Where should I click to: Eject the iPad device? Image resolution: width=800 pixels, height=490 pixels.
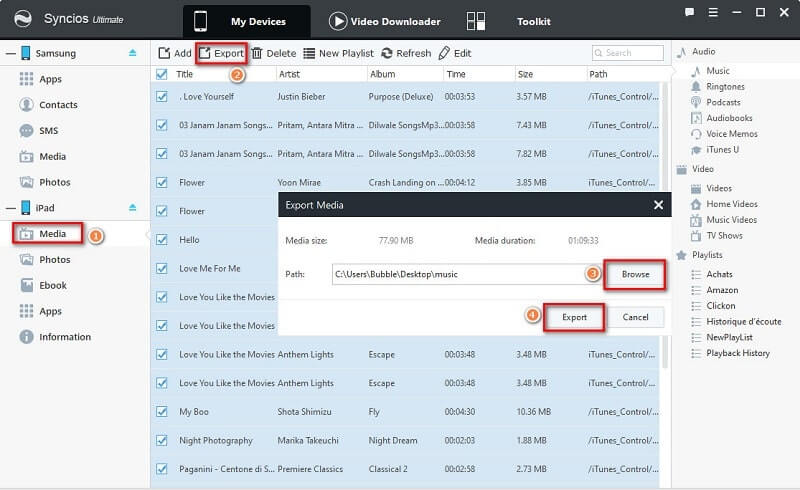[x=133, y=207]
